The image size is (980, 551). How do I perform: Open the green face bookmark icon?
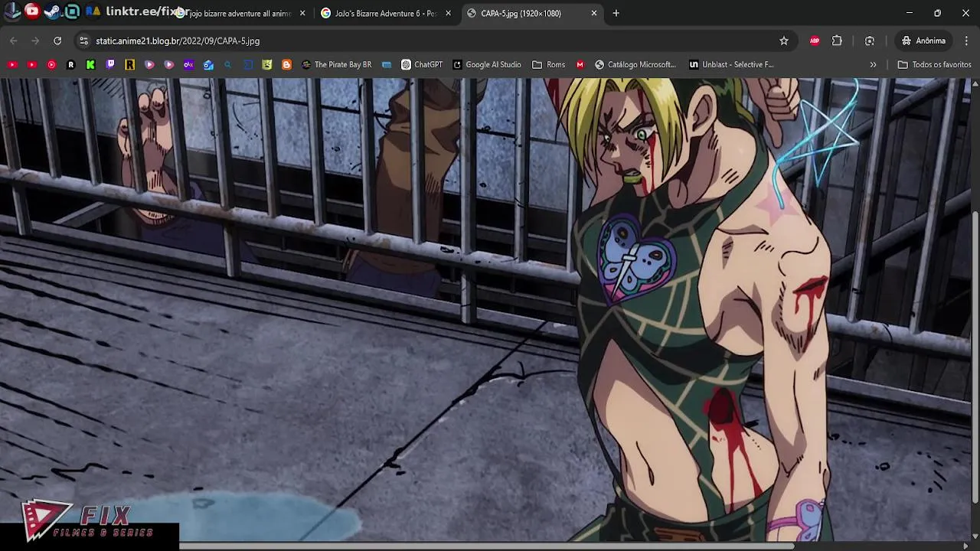(266, 65)
